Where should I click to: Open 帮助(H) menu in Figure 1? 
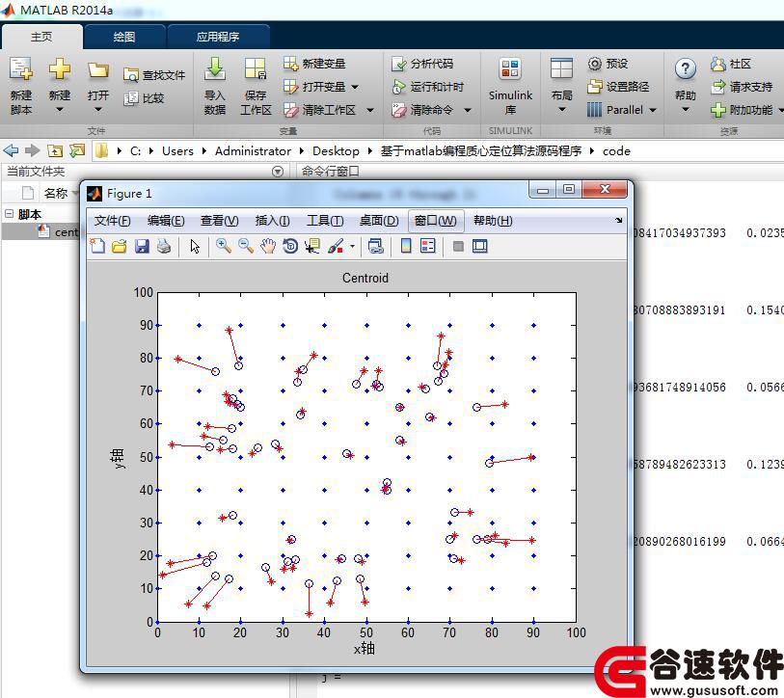493,221
